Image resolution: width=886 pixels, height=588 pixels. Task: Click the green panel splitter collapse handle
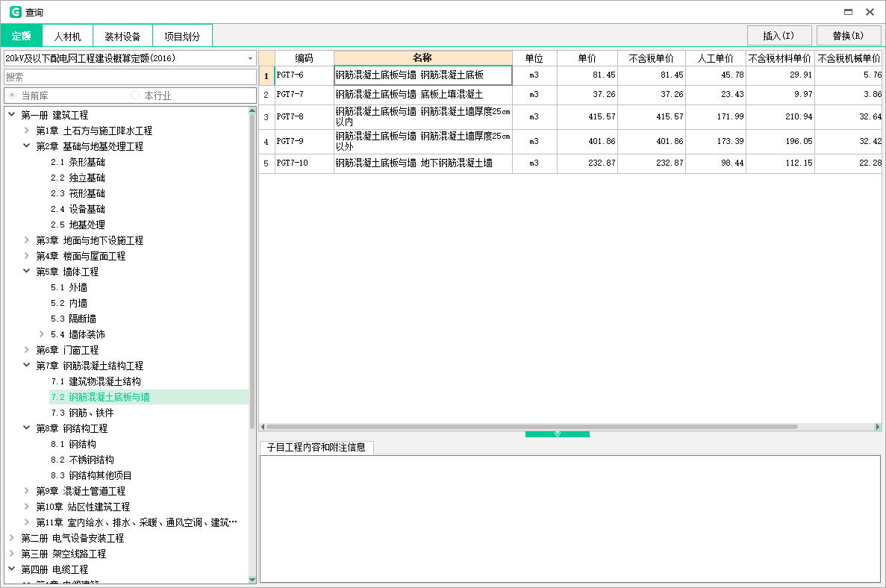pyautogui.click(x=557, y=434)
